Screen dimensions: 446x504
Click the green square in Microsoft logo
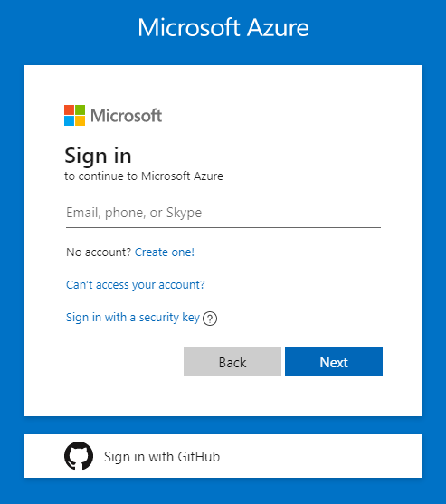[x=80, y=109]
